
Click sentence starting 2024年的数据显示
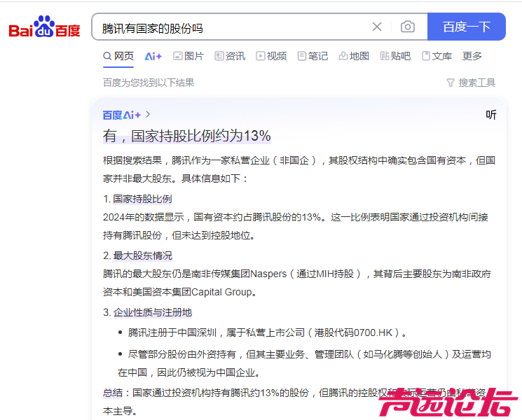(x=295, y=226)
